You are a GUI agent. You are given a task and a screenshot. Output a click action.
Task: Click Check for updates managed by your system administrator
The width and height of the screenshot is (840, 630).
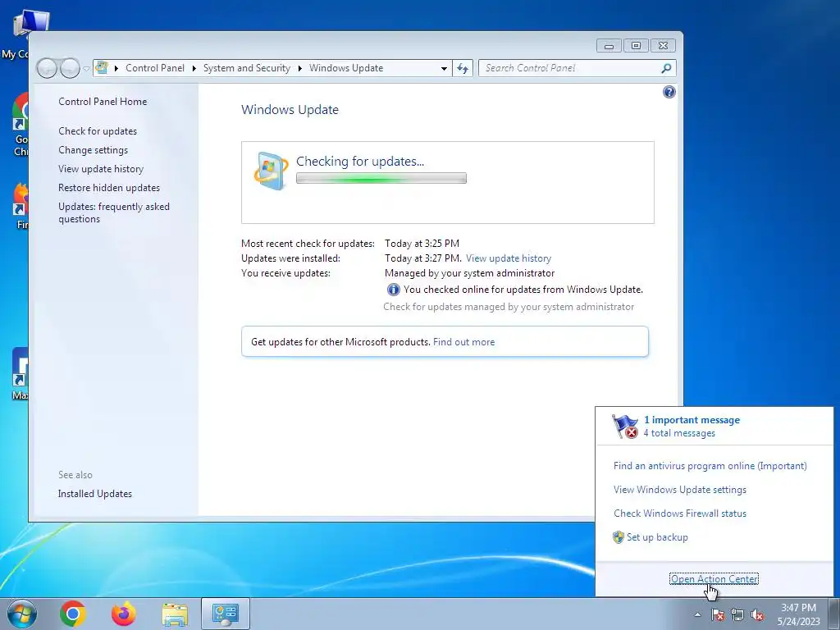pos(509,307)
